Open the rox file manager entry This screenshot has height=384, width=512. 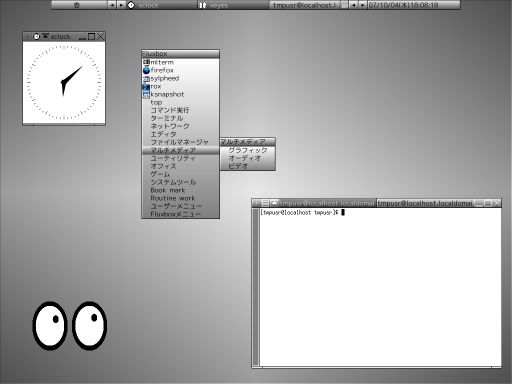[180, 86]
